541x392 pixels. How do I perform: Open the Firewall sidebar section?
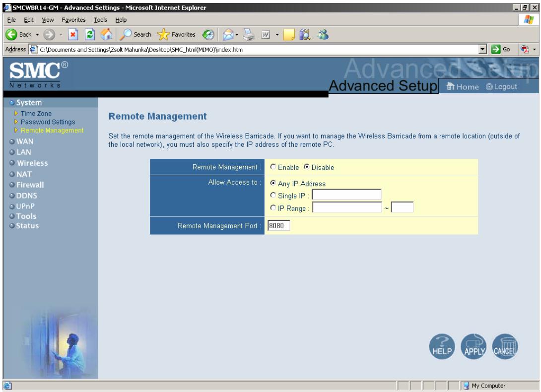[30, 185]
